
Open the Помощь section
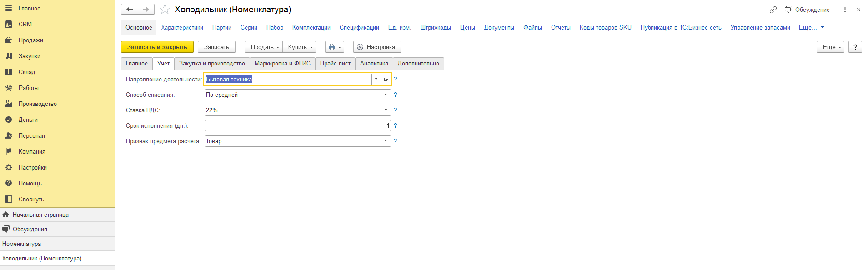point(30,183)
